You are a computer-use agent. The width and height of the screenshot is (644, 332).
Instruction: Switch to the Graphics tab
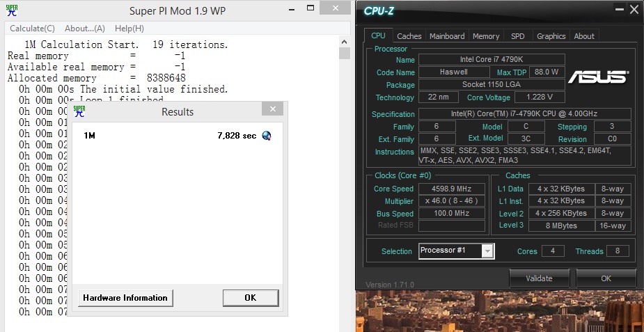click(551, 36)
